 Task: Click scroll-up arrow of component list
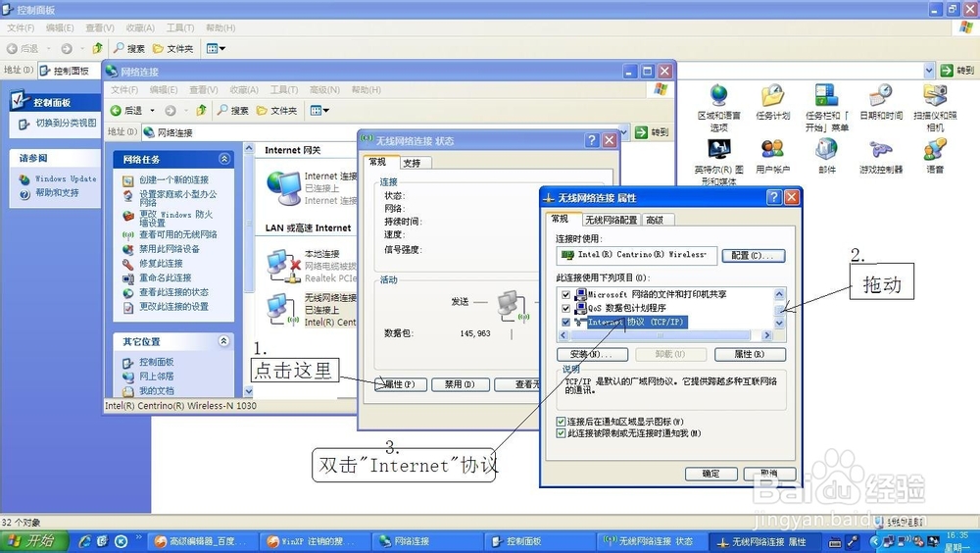(779, 294)
